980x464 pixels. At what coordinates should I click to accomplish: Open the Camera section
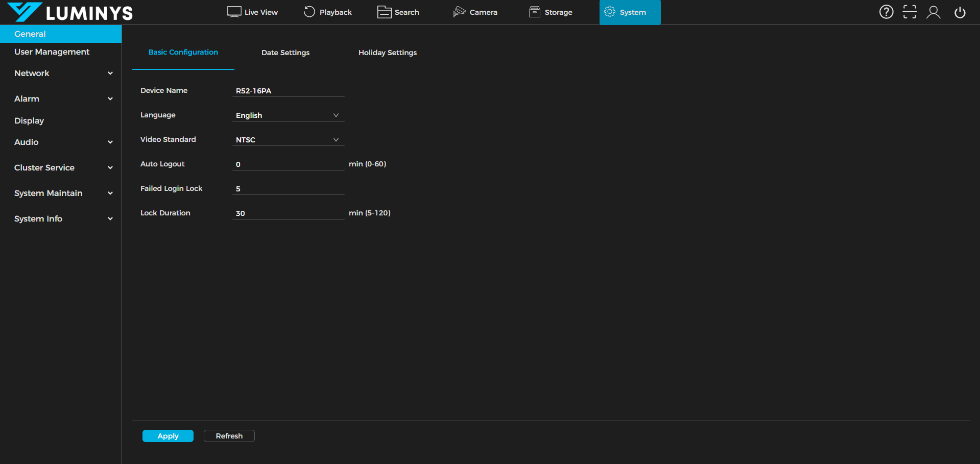coord(474,12)
